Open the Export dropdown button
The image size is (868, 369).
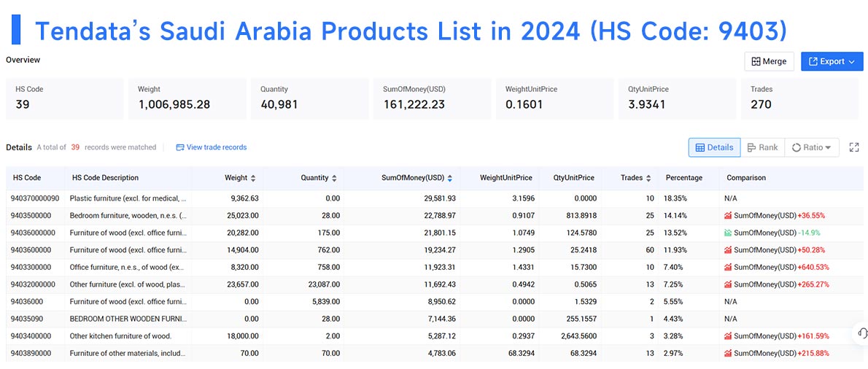tap(832, 61)
